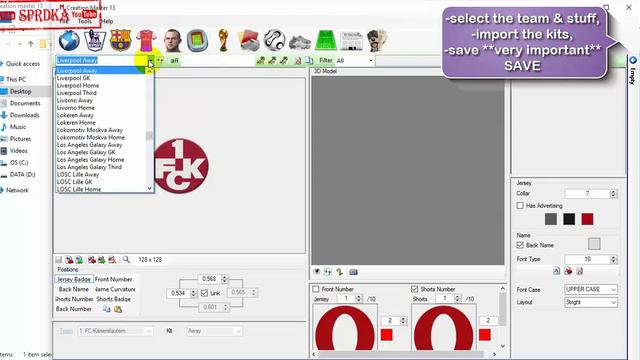Viewport: 640px width, 360px height.
Task: Select the Shorts Badge position option
Action: coord(113,299)
